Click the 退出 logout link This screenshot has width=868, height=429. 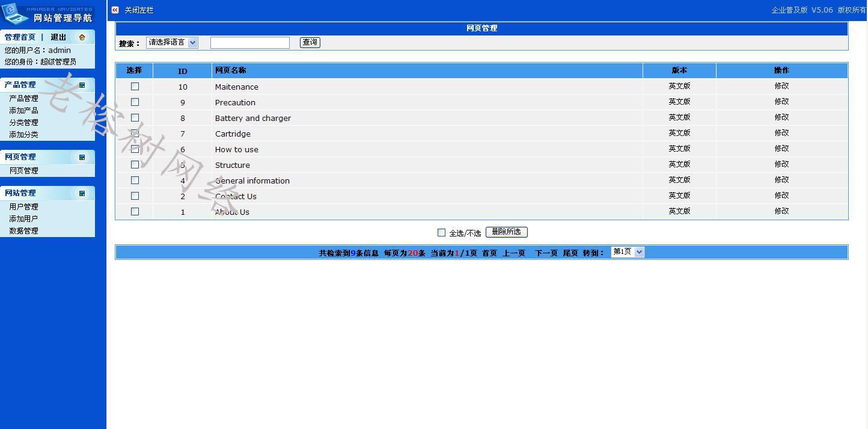point(58,37)
